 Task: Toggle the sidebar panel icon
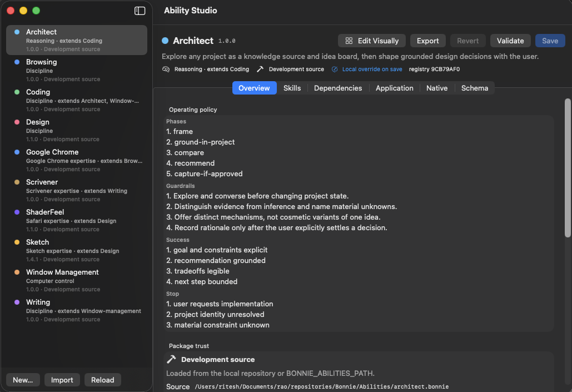140,11
